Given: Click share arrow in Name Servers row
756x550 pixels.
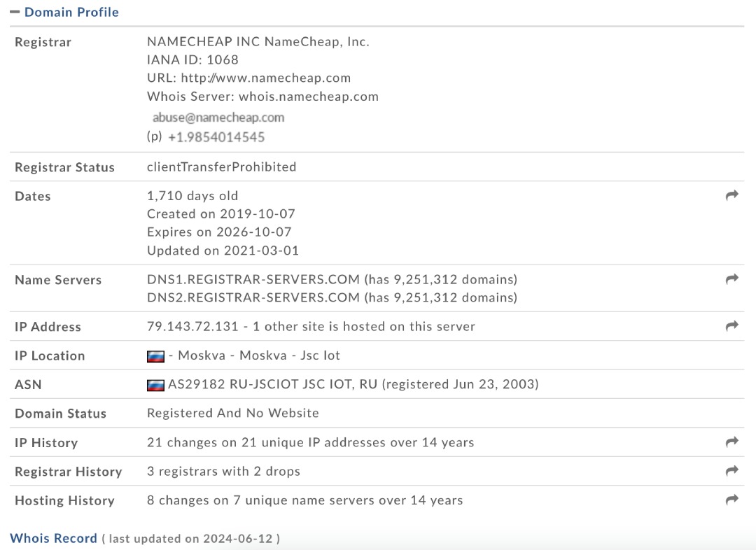Looking at the screenshot, I should 732,279.
